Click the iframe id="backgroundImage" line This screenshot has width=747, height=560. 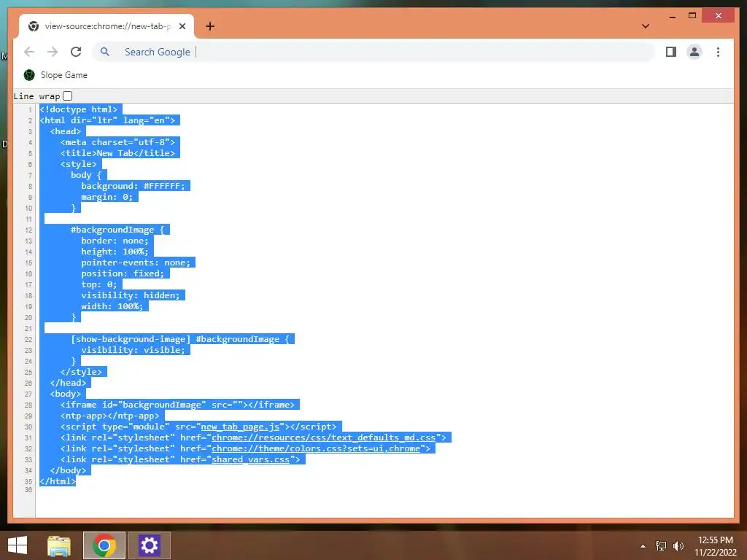177,405
